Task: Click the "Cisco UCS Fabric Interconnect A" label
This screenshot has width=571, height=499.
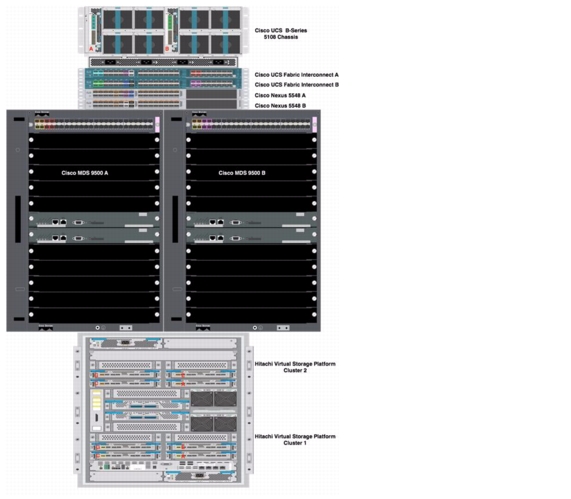Action: coord(296,75)
